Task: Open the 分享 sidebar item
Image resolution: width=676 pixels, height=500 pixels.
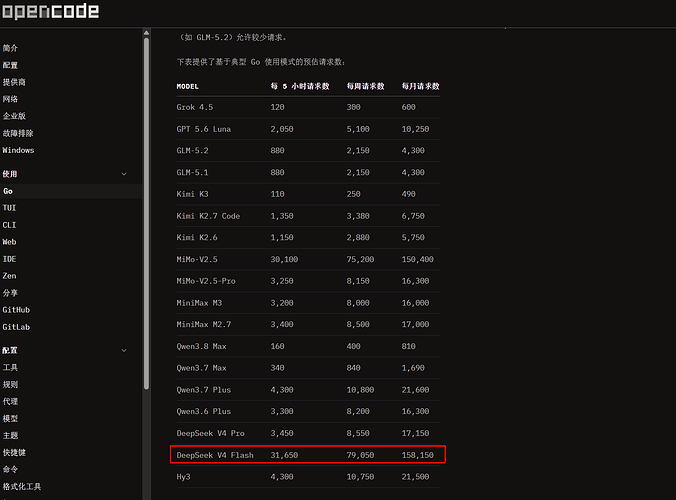Action: point(10,293)
